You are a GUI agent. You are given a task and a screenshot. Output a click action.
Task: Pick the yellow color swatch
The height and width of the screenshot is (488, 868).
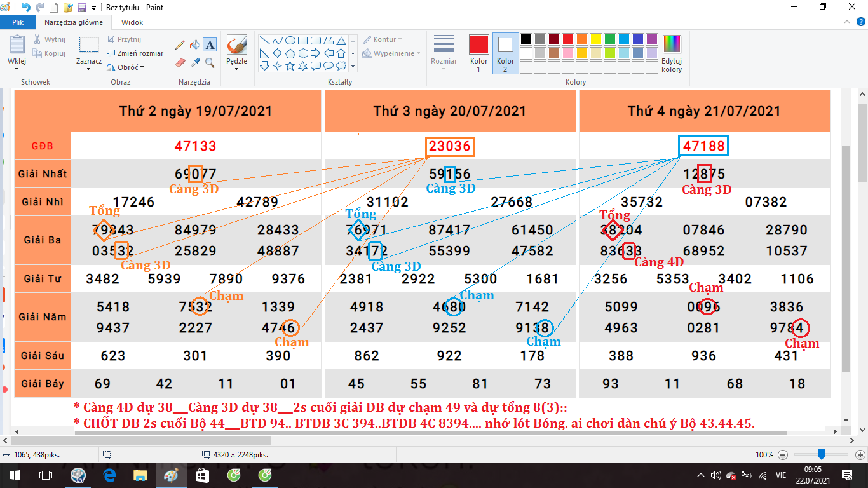tap(595, 39)
